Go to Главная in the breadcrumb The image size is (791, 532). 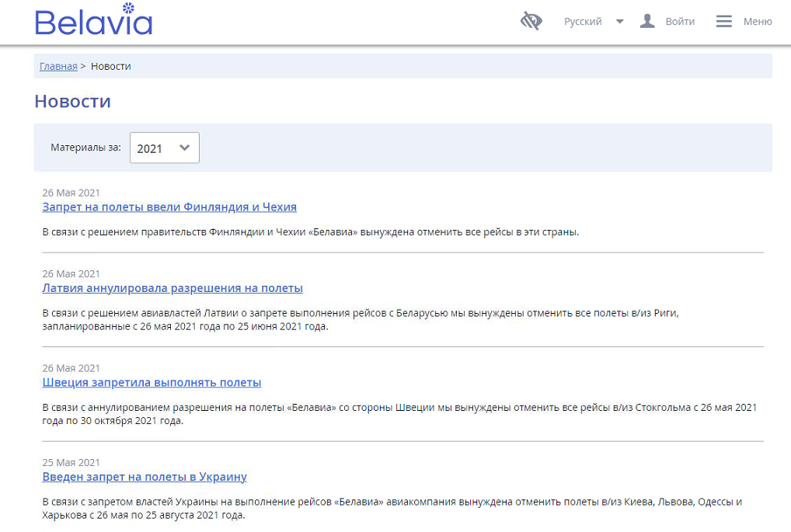(58, 66)
